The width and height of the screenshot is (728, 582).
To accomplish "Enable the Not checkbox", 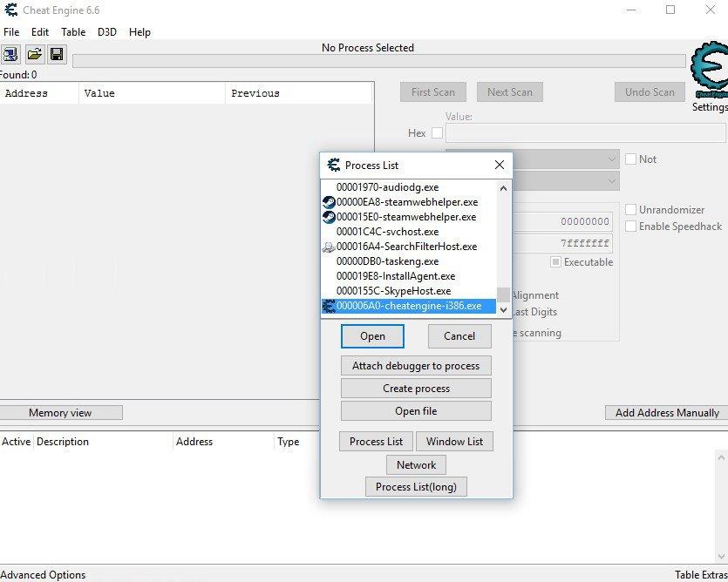I will tap(630, 159).
